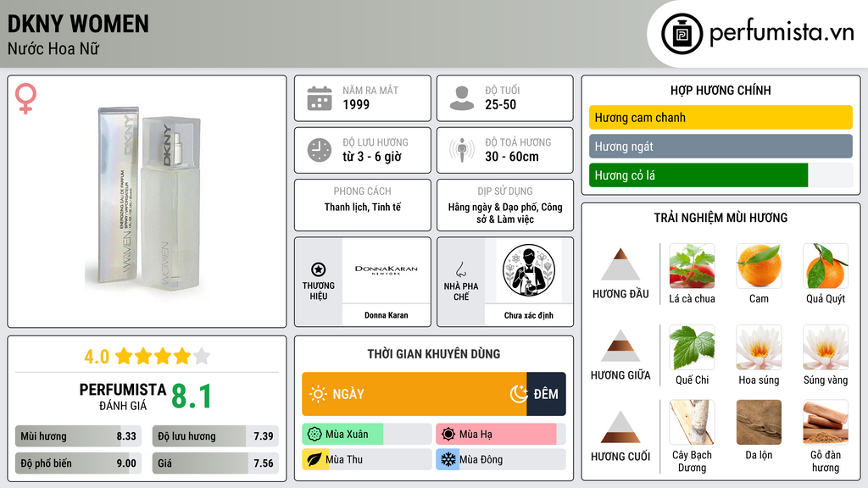The width and height of the screenshot is (868, 488).
Task: Click the person silhouette icon for Độ tuổi
Action: coord(462,98)
